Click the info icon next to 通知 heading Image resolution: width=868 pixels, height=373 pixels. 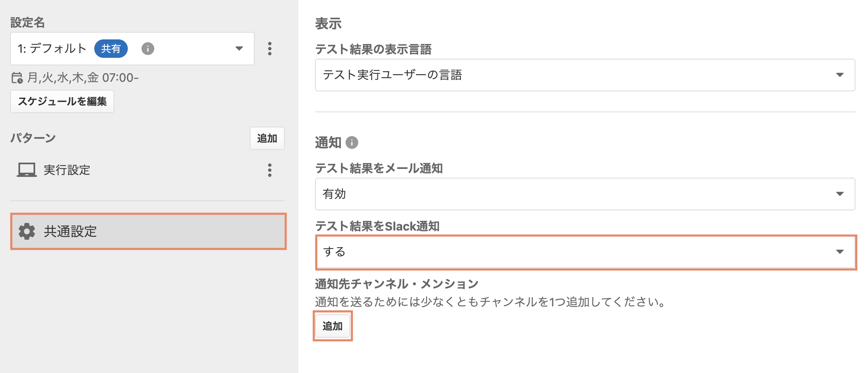[352, 142]
